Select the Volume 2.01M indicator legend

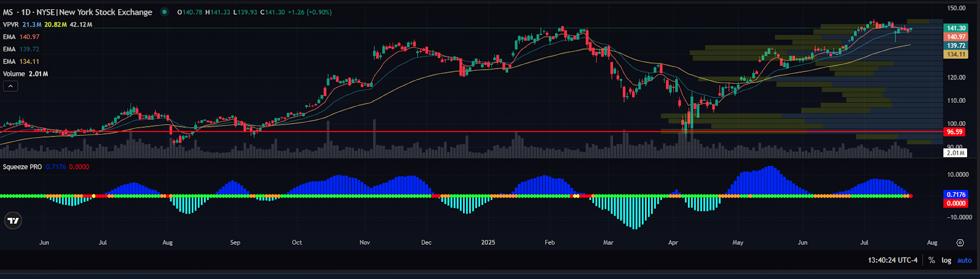26,73
